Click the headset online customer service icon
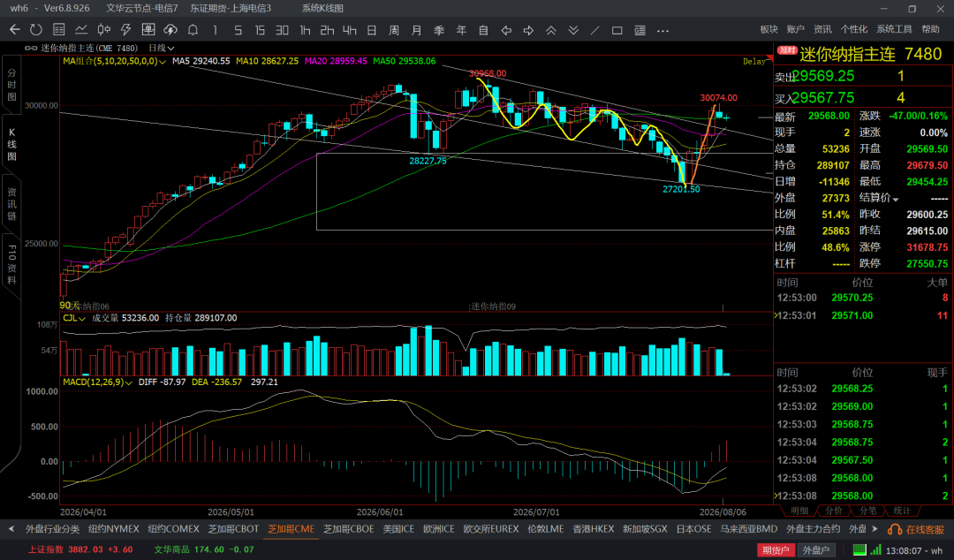 894,530
